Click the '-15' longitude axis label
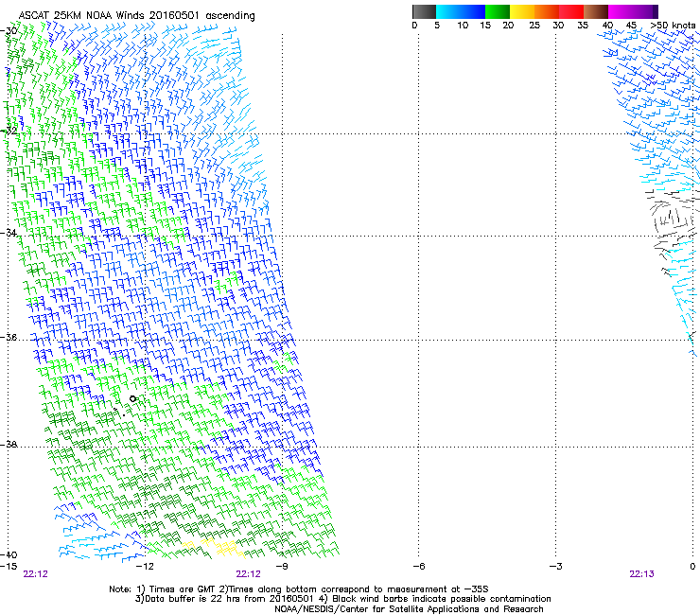This screenshot has height=615, width=700. point(9,567)
